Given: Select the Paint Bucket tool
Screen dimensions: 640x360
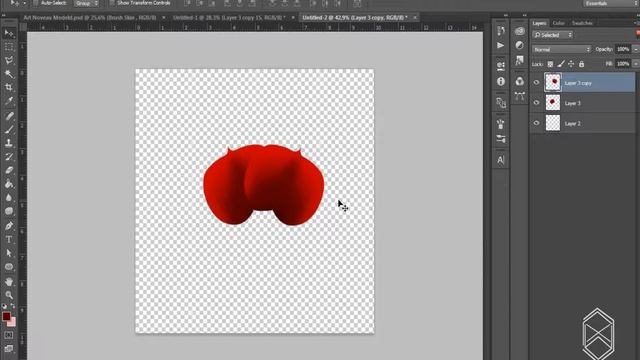Looking at the screenshot, I should 9,184.
